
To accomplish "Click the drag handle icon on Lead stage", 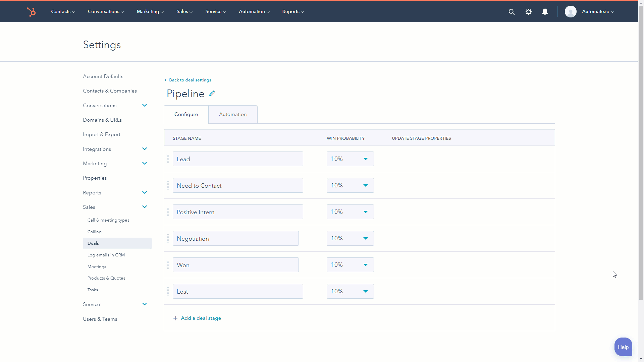I will [168, 159].
